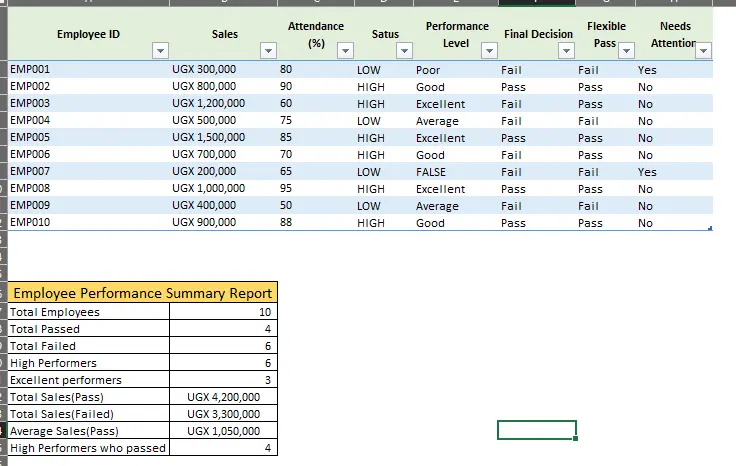Click the UGX 400,000 sales cell
Screen dimensions: 736x466
click(223, 205)
